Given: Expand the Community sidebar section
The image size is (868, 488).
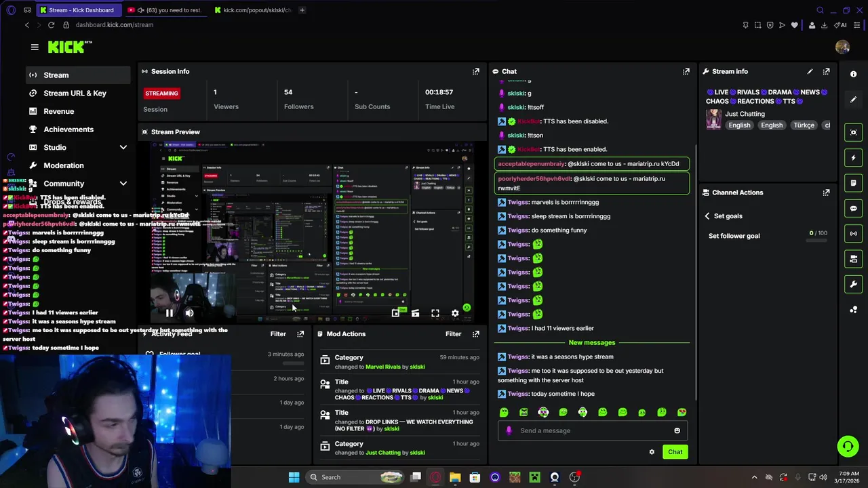Looking at the screenshot, I should tap(123, 184).
